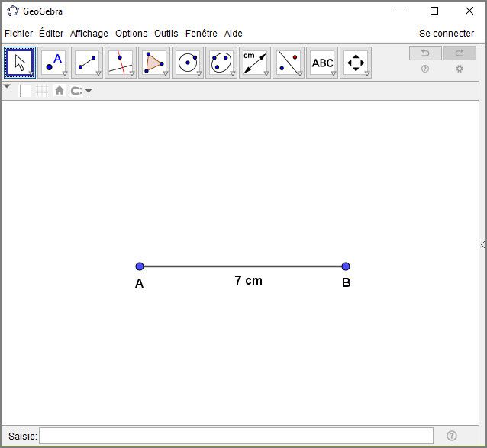Maximize the GeoGebra window
The height and width of the screenshot is (448, 487).
point(434,11)
